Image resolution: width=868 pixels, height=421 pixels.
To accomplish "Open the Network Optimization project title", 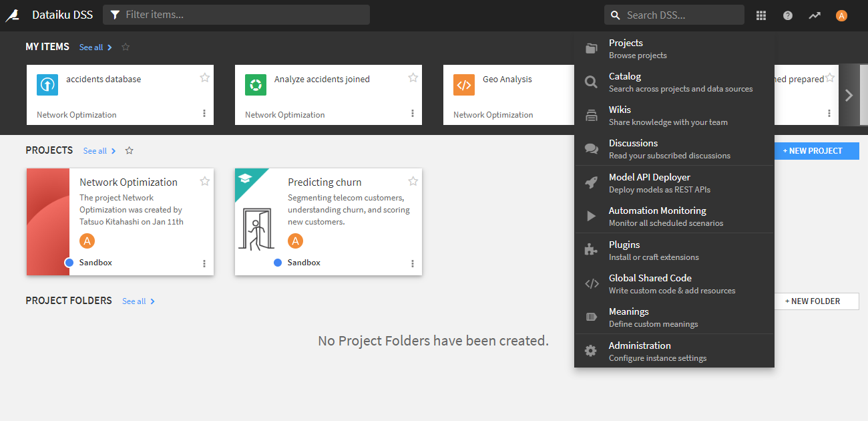I will pos(128,182).
